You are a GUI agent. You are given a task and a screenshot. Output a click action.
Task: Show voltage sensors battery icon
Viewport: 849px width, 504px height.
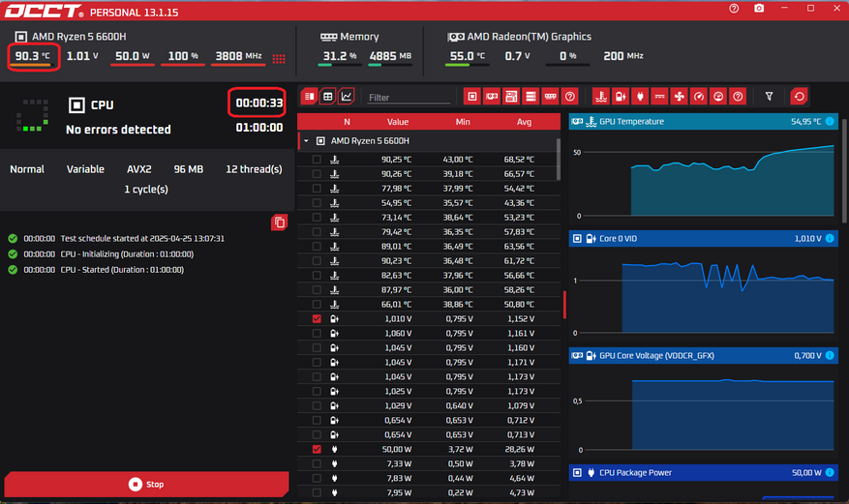(621, 97)
